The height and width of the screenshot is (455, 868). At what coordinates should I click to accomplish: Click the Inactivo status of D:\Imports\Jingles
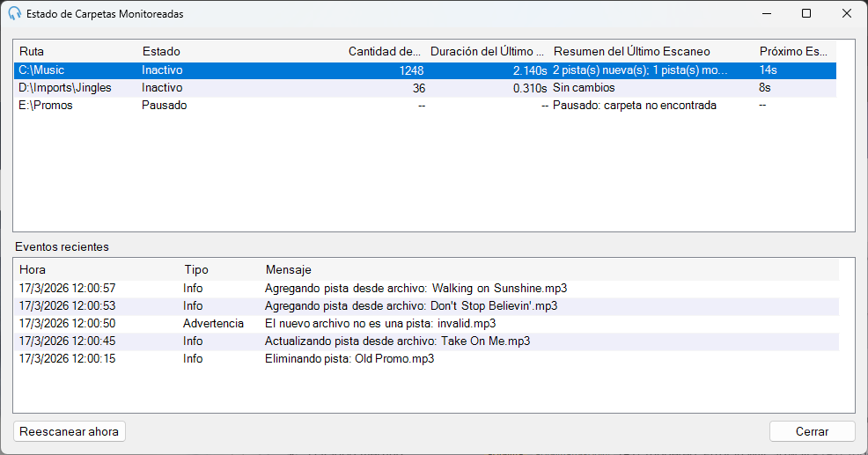(x=162, y=88)
